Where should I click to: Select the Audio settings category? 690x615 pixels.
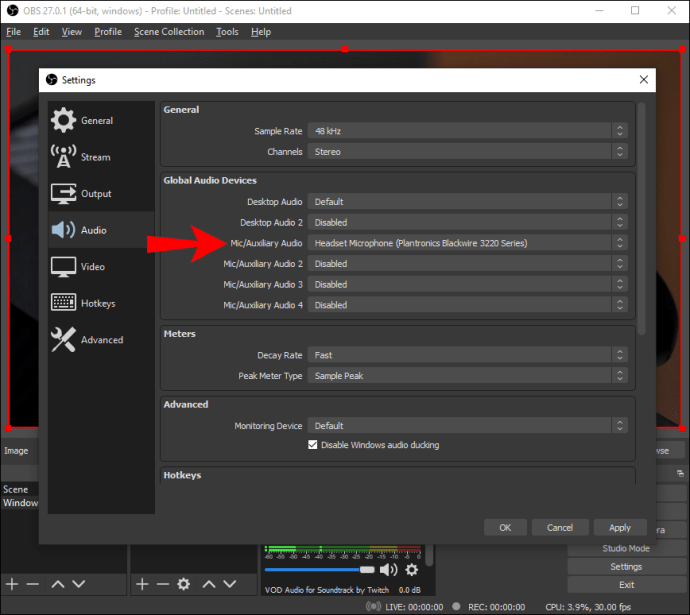(x=101, y=230)
